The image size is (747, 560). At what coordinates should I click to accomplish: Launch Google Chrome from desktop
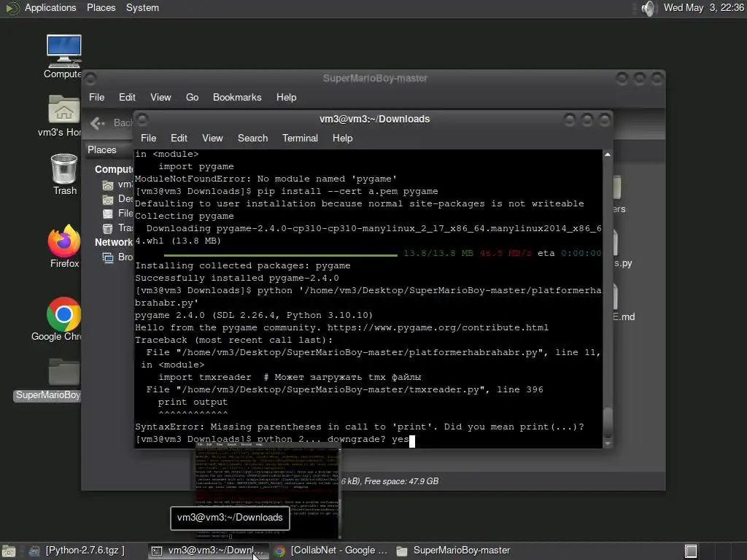(63, 319)
